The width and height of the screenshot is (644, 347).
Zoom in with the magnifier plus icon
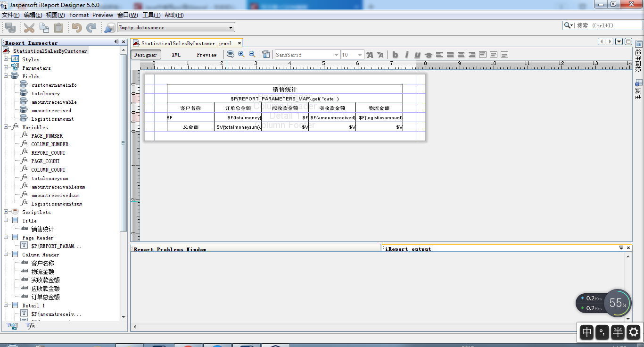[241, 54]
